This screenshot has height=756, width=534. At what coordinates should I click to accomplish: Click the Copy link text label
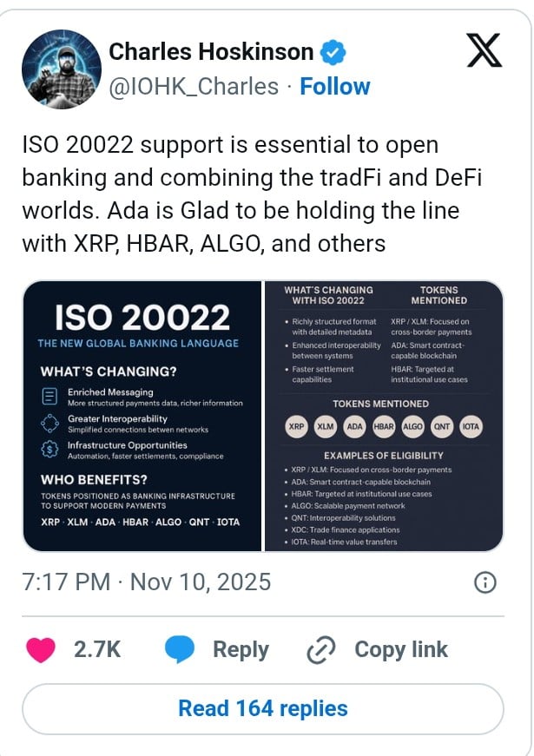401,649
